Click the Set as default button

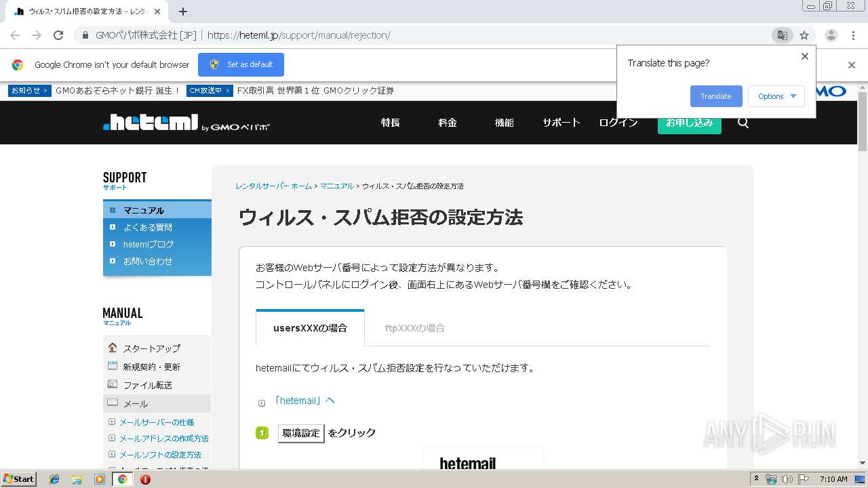[241, 64]
